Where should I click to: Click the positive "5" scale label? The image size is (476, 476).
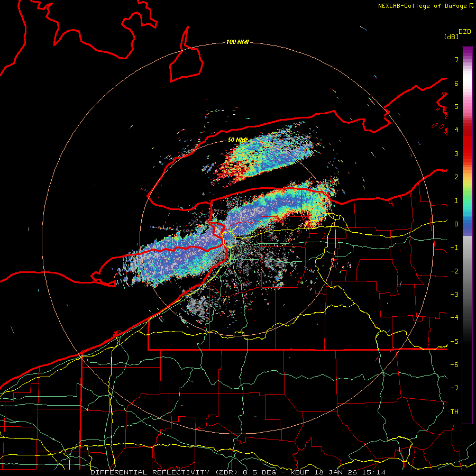(x=456, y=106)
